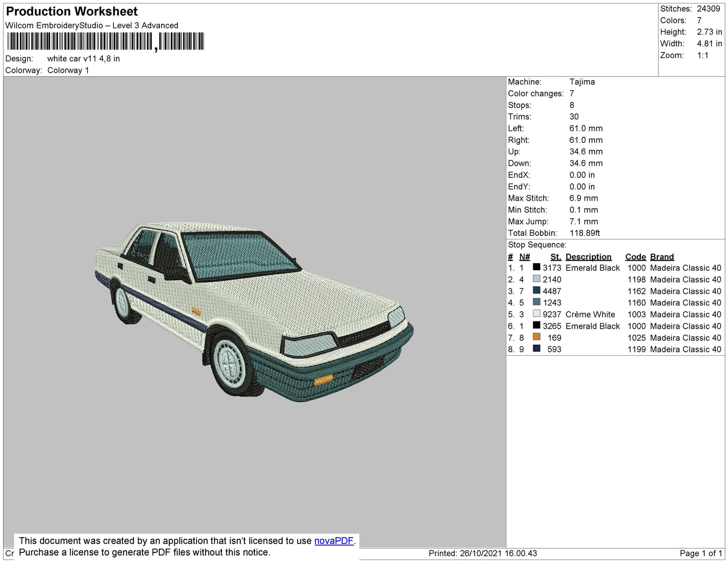This screenshot has width=728, height=563.
Task: Click 'Madeira Classic 40' in stop row 8
Action: coord(686,349)
